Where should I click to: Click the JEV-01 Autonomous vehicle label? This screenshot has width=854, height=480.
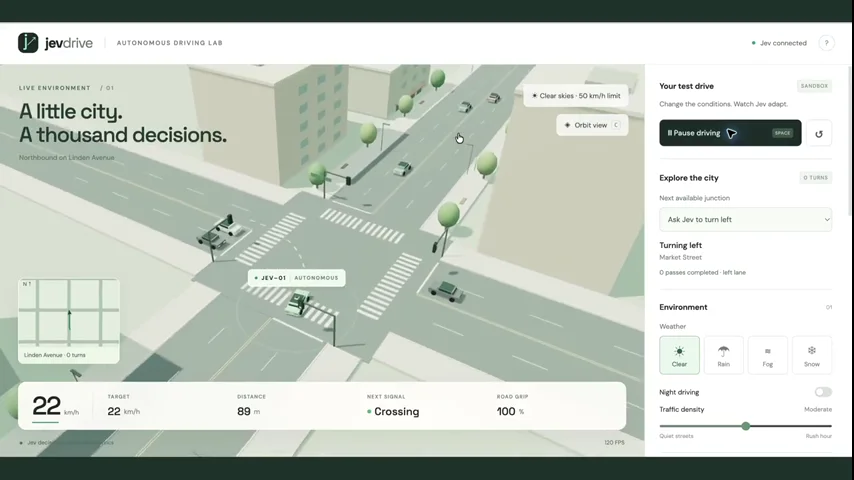click(x=296, y=278)
